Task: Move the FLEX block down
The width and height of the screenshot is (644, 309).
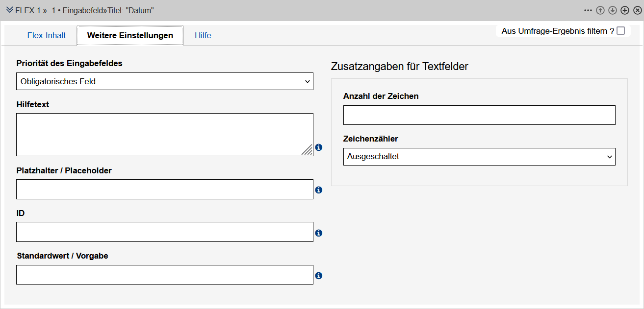Action: click(613, 10)
